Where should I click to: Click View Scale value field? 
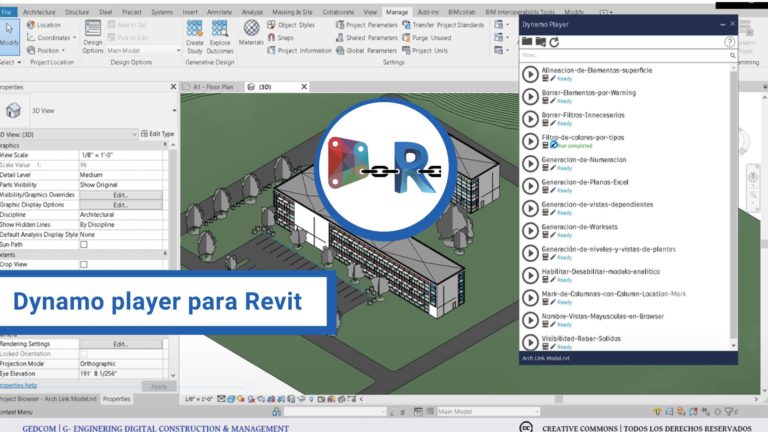121,155
